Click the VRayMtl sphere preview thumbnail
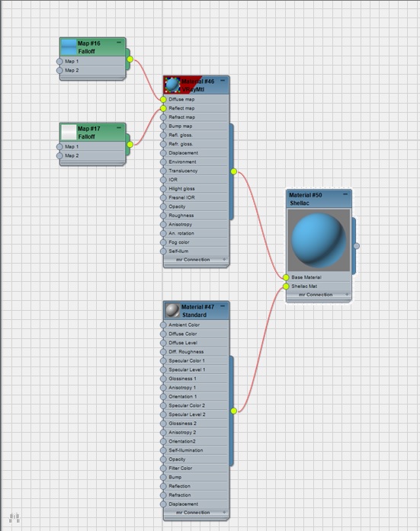 tap(172, 85)
